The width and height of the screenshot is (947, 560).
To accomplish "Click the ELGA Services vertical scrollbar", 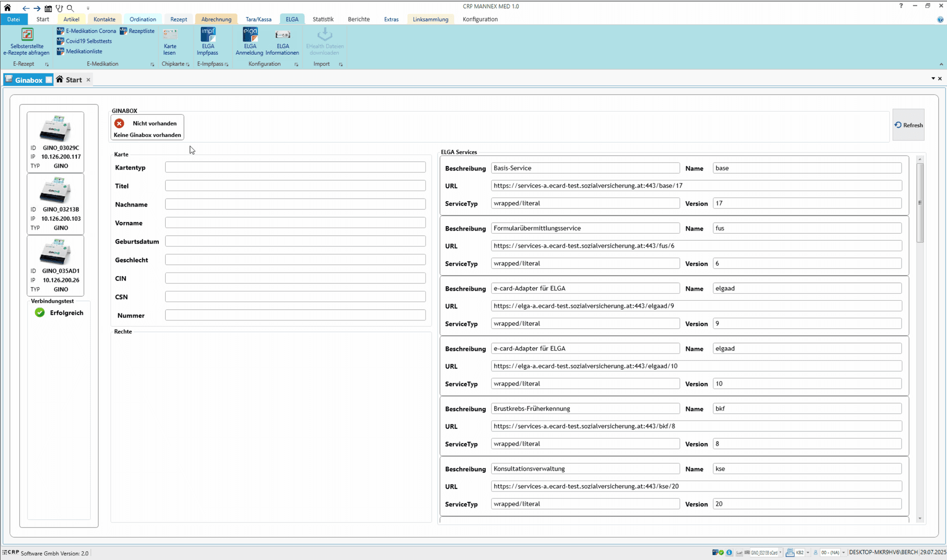I will pos(920,339).
